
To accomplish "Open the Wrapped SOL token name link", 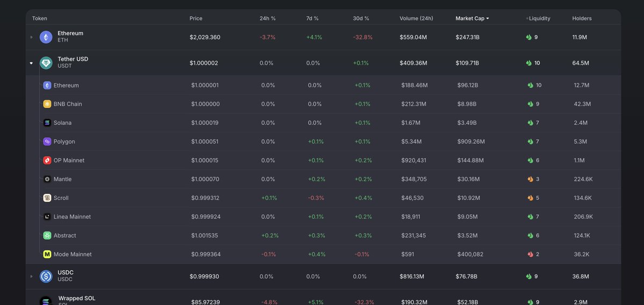I will tap(77, 298).
